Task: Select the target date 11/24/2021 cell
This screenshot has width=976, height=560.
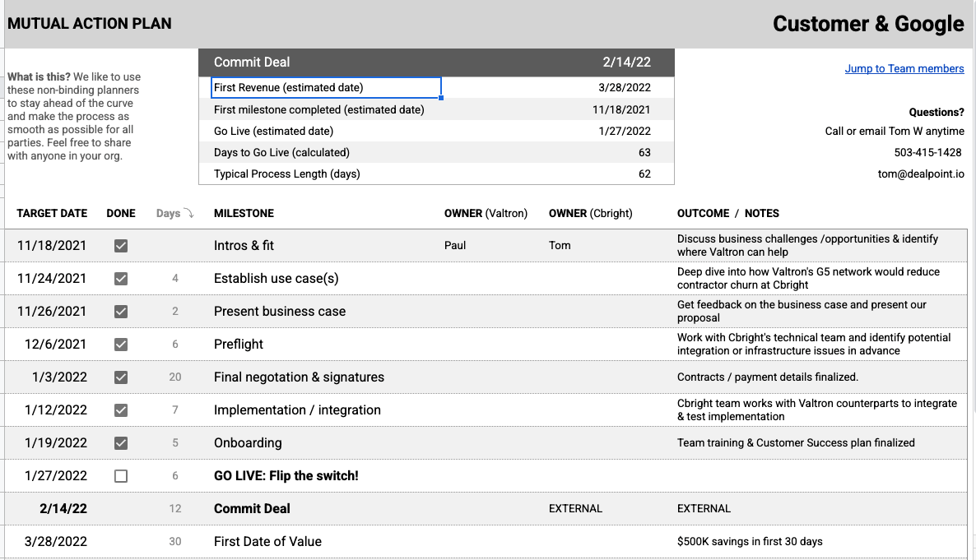Action: 52,279
